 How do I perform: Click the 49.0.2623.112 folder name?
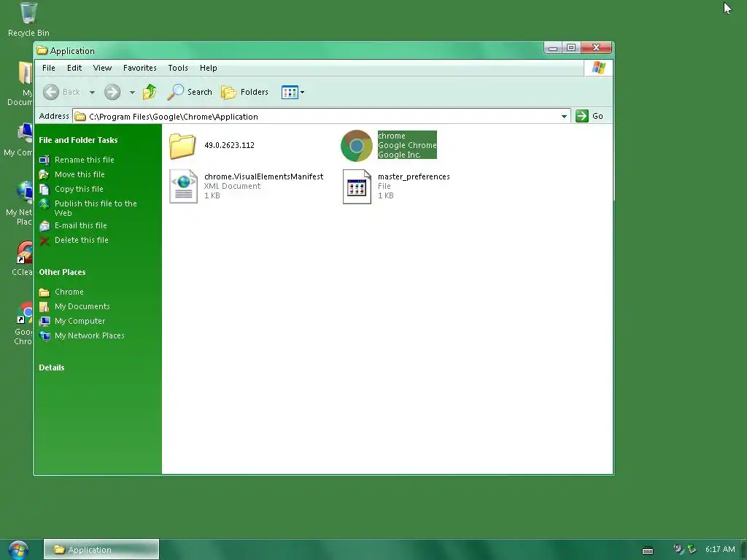point(229,145)
